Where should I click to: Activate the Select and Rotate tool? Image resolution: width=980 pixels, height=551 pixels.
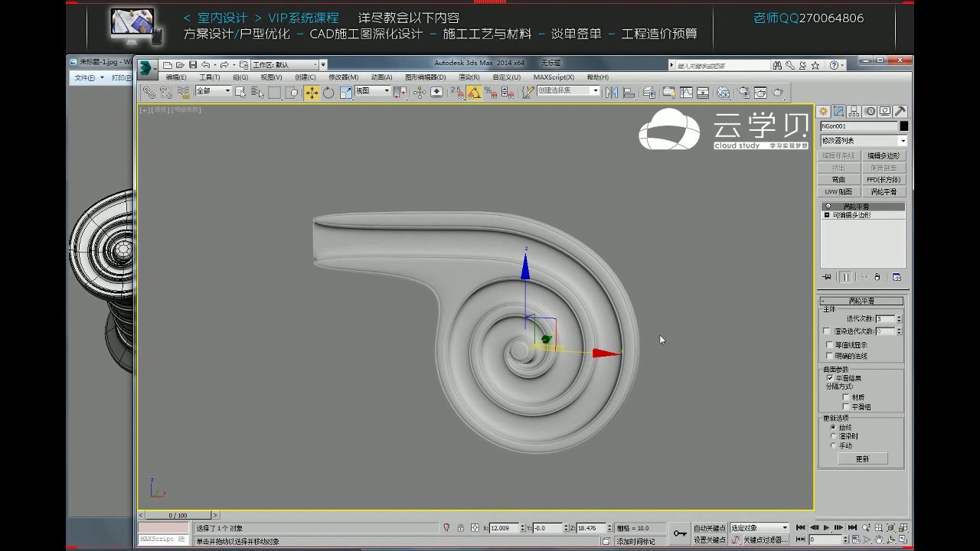[328, 93]
